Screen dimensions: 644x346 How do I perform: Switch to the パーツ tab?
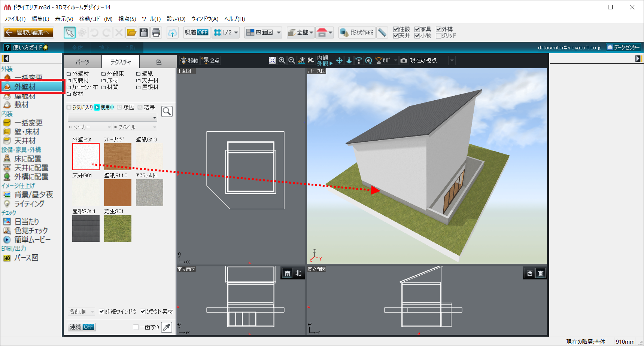pyautogui.click(x=82, y=62)
